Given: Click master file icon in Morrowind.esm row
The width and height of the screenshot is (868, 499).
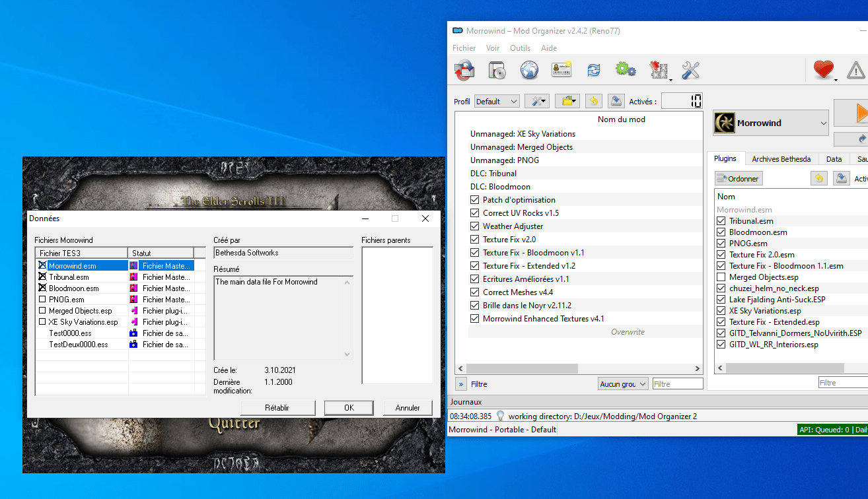Looking at the screenshot, I should click(133, 265).
